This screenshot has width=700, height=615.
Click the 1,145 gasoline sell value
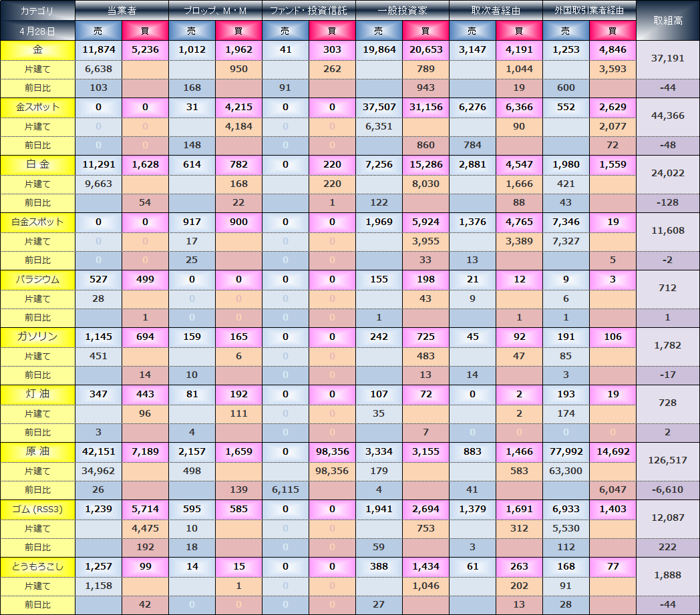pyautogui.click(x=99, y=337)
